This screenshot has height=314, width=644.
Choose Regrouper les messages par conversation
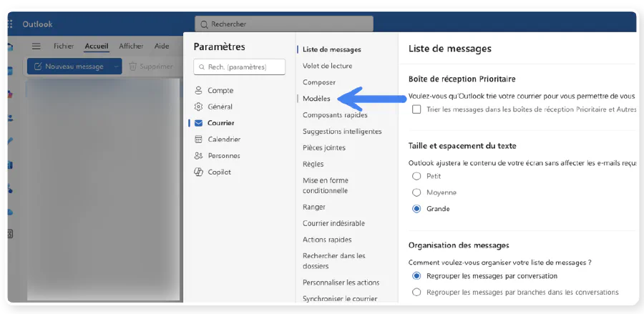(x=416, y=276)
